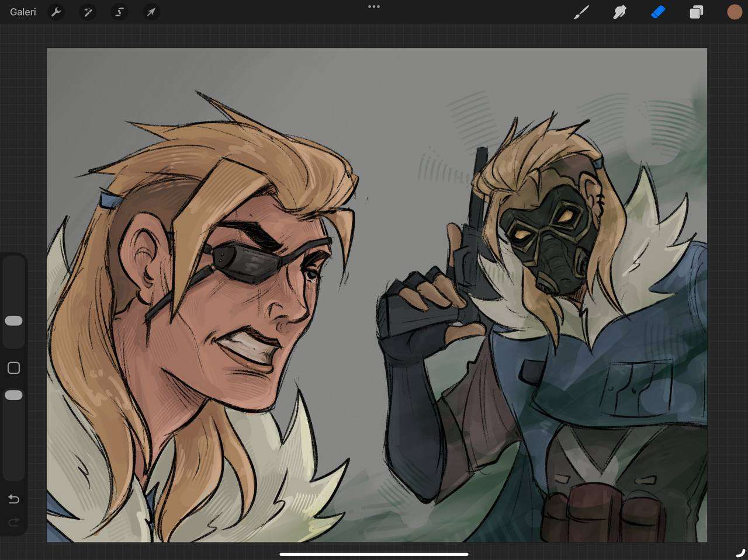748x560 pixels.
Task: Tap the bottom home indicator bar
Action: (374, 554)
